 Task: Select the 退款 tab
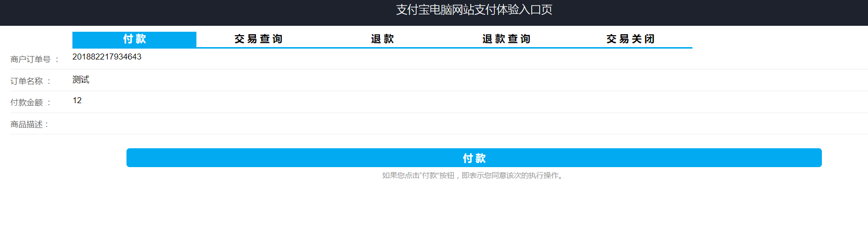[x=382, y=39]
